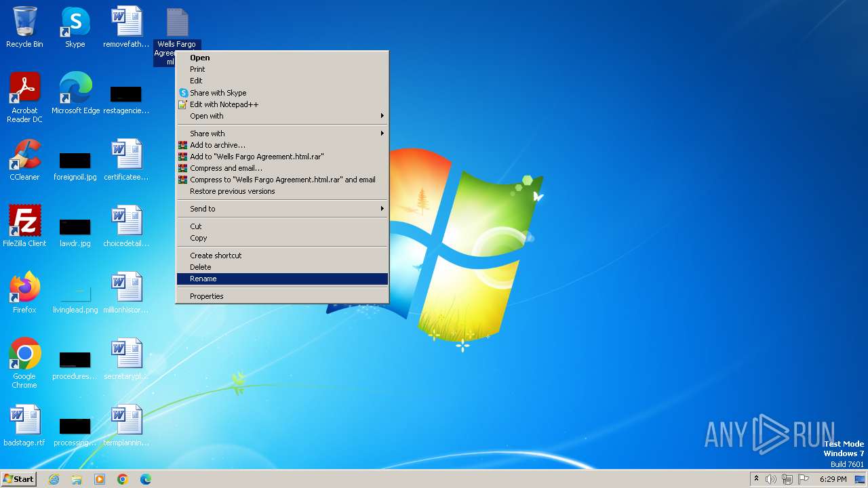Select the certificatee Word document
This screenshot has width=868, height=488.
coord(126,160)
